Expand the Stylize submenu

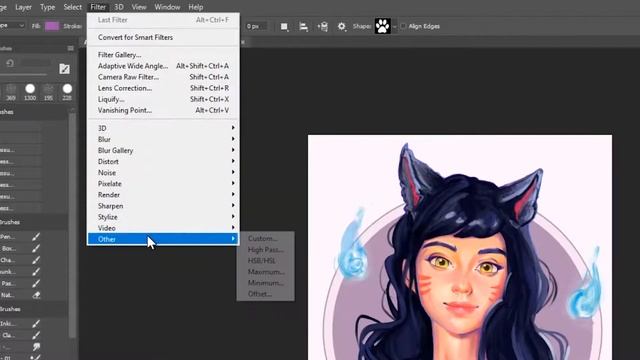163,217
